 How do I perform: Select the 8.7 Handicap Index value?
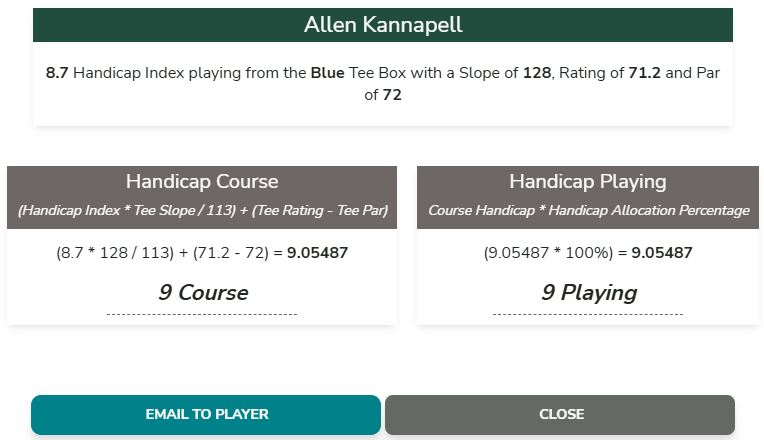[57, 73]
